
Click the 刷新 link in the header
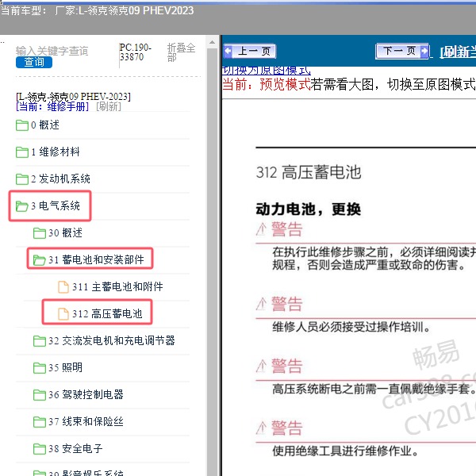[x=458, y=52]
